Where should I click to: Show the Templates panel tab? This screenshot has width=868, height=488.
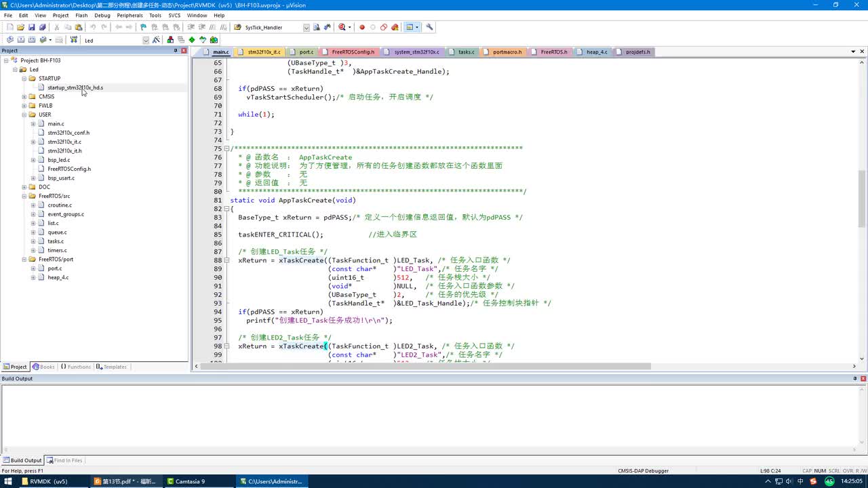click(x=111, y=367)
